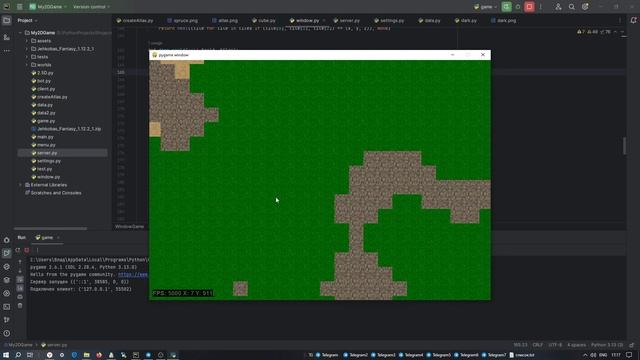Toggle soft-wrap in Run console

point(20,280)
